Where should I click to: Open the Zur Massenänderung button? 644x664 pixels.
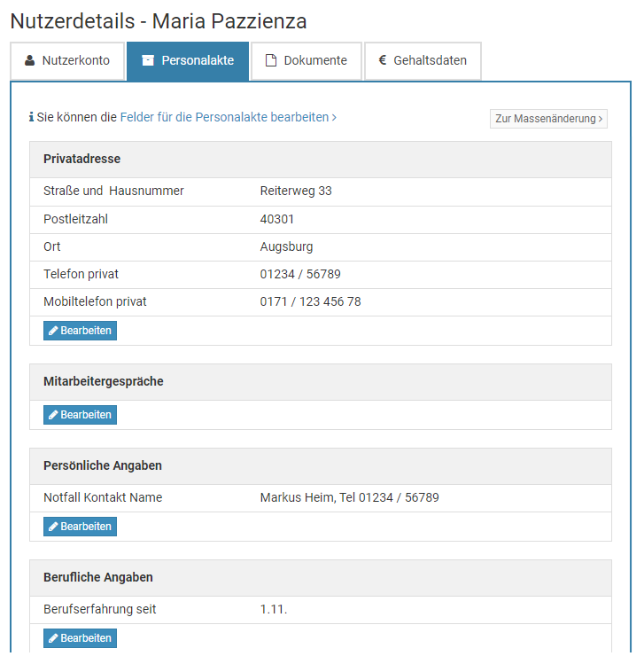pyautogui.click(x=548, y=119)
